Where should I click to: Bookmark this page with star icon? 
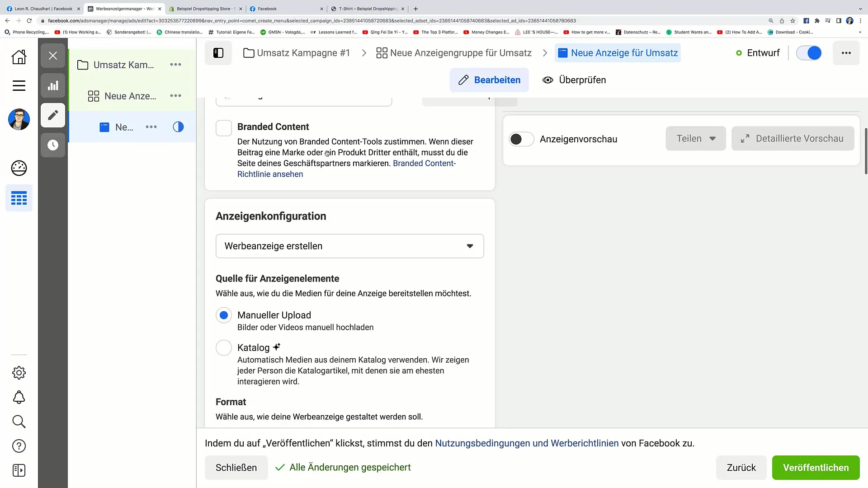(793, 21)
